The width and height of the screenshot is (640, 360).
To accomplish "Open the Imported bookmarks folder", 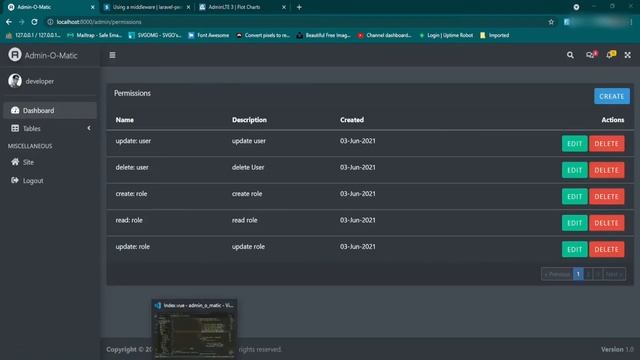I will pos(495,36).
